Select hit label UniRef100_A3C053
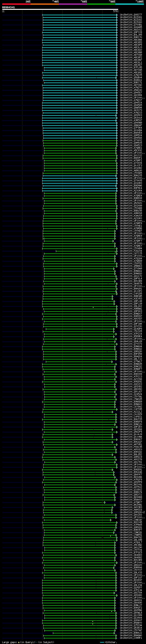Screen dimensions: 146x644 click(x=131, y=299)
